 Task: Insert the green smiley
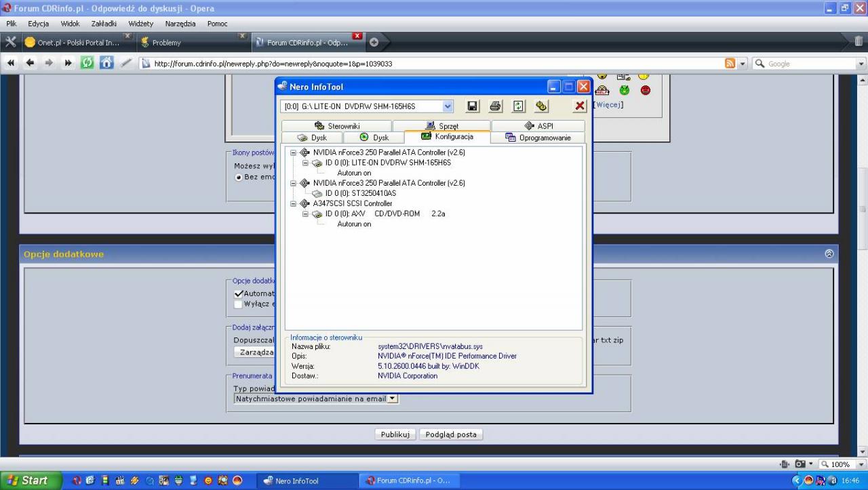(624, 90)
